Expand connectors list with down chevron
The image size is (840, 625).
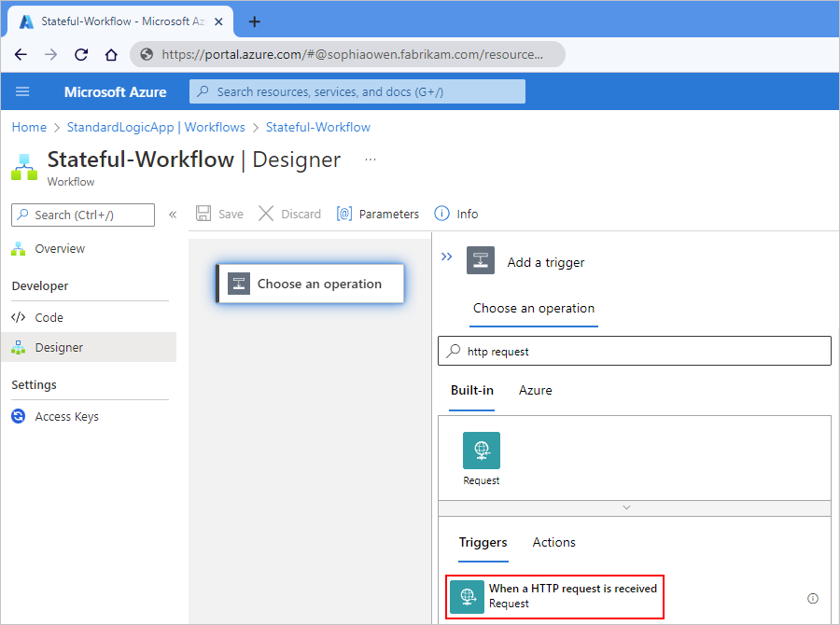[x=626, y=507]
